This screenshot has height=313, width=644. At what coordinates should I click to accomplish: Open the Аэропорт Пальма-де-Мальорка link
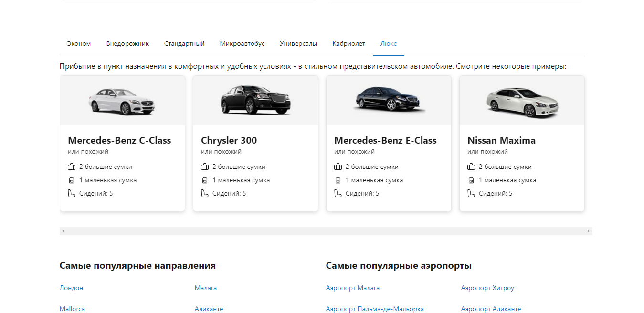[x=375, y=309]
